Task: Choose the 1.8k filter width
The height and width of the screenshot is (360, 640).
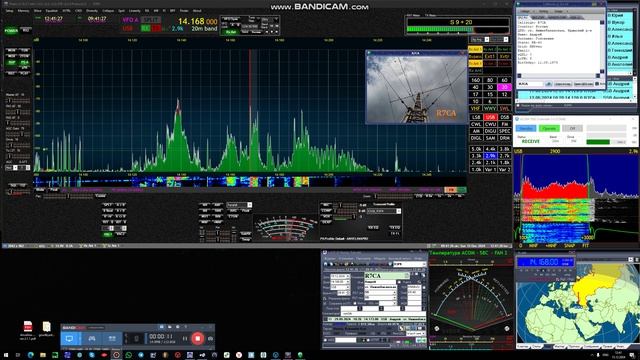Action: 505,162
